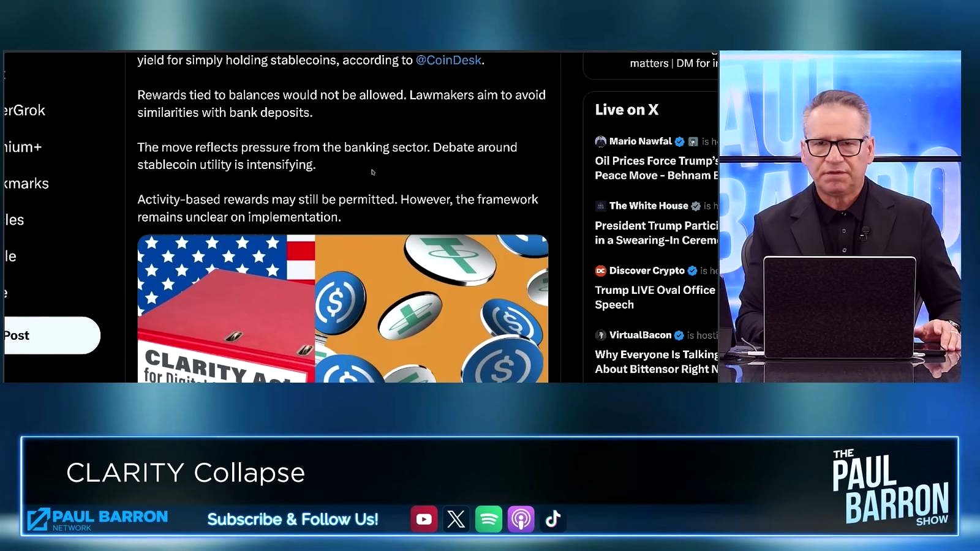Click the host webcam video feed
The image size is (980, 551).
pos(840,217)
